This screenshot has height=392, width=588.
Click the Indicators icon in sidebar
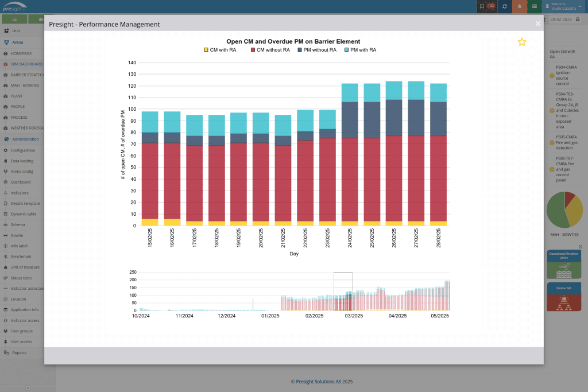6,193
